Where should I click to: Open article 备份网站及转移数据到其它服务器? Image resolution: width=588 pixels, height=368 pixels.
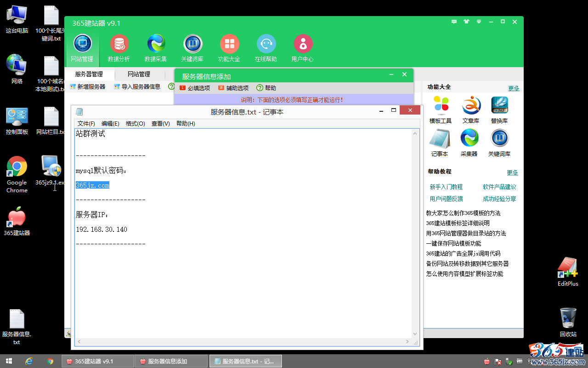point(467,264)
